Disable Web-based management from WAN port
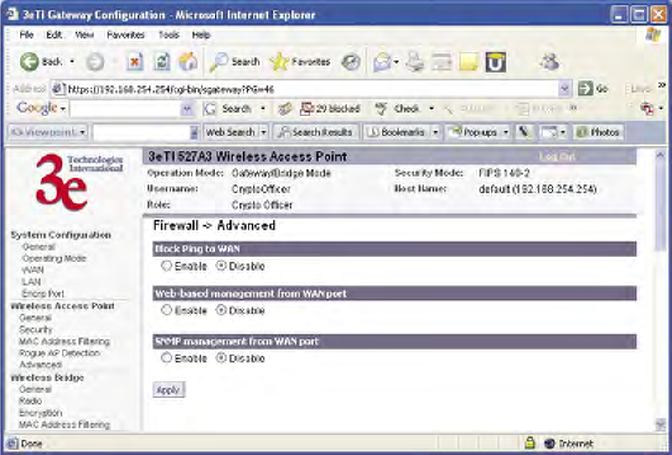 coord(221,310)
